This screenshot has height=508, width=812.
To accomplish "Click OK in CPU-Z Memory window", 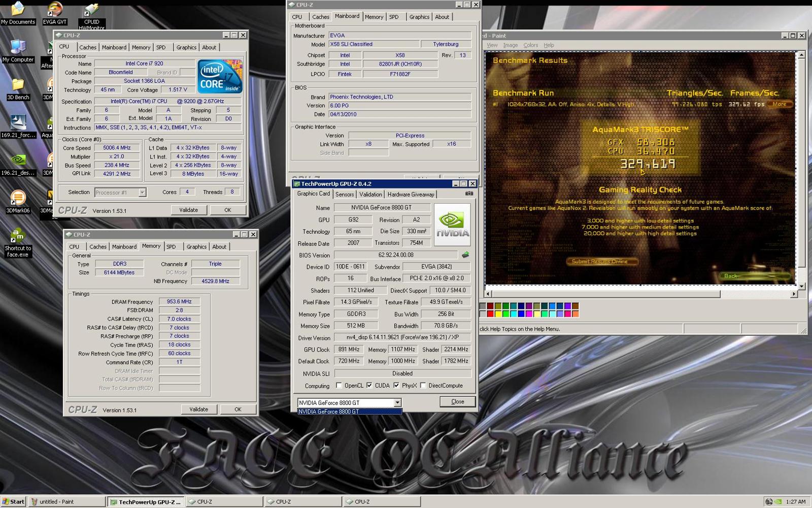I will 238,409.
